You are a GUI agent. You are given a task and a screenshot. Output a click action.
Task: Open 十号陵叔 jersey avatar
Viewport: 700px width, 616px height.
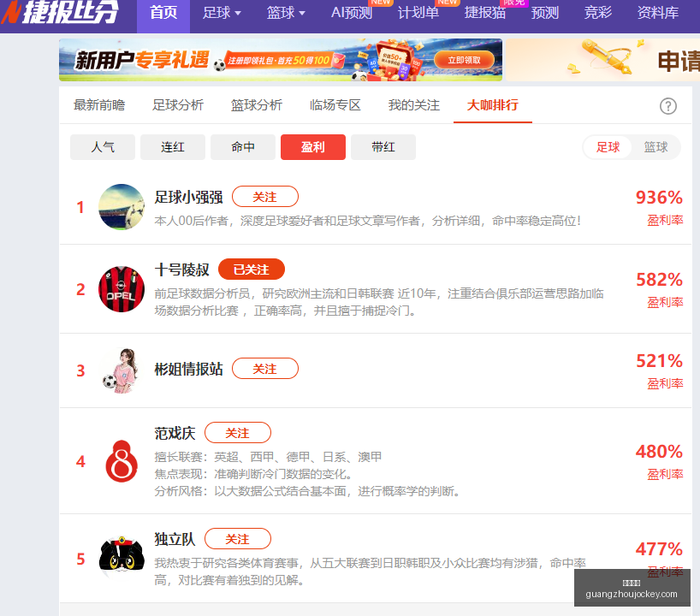pos(122,289)
